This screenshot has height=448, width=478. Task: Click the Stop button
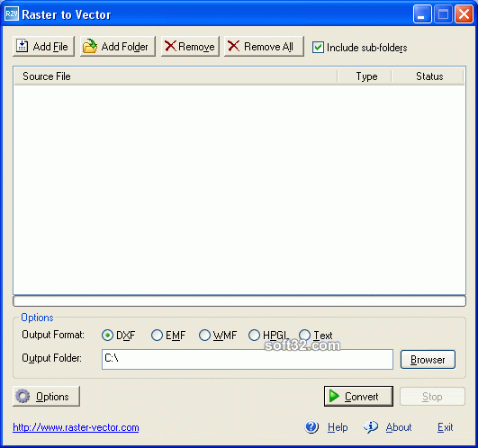coord(432,396)
